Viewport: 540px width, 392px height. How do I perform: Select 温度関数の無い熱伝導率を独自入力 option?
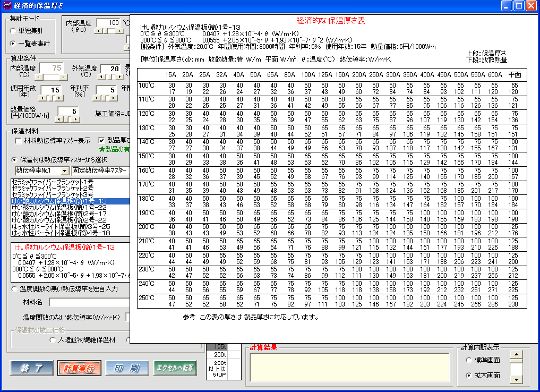[14, 288]
